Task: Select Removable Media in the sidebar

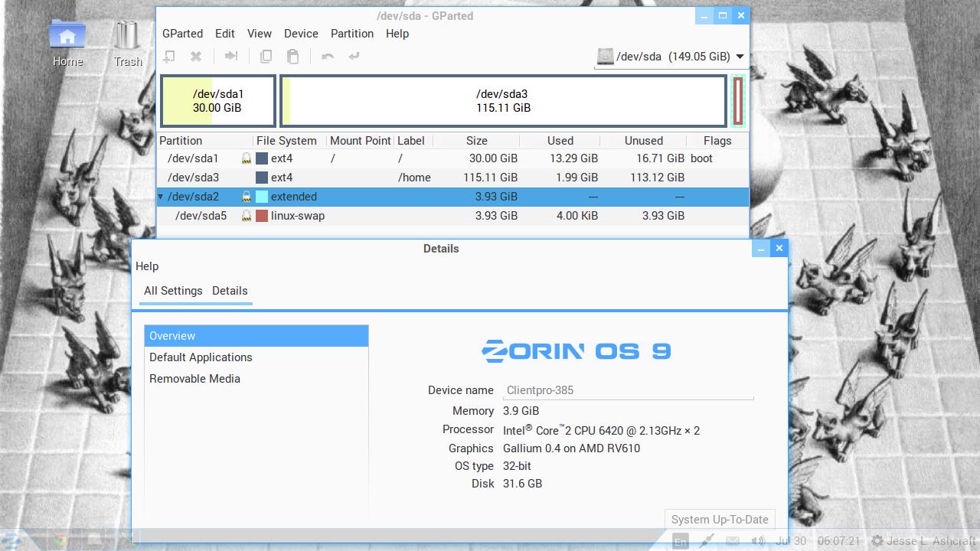Action: (194, 379)
